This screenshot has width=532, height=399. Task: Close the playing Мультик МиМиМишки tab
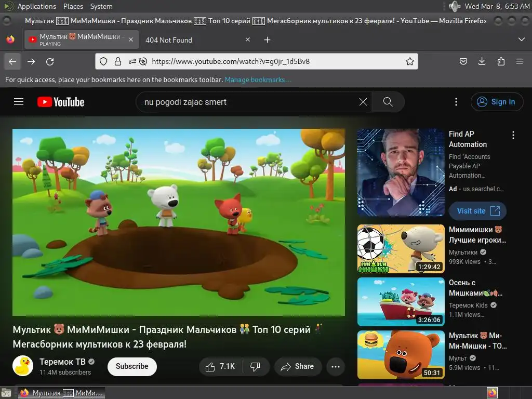pos(130,39)
